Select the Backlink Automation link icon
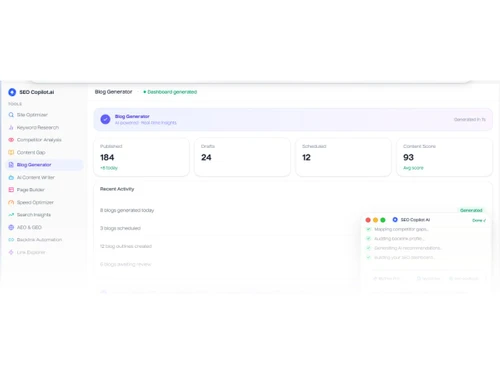Image resolution: width=500 pixels, height=375 pixels. pyautogui.click(x=11, y=240)
